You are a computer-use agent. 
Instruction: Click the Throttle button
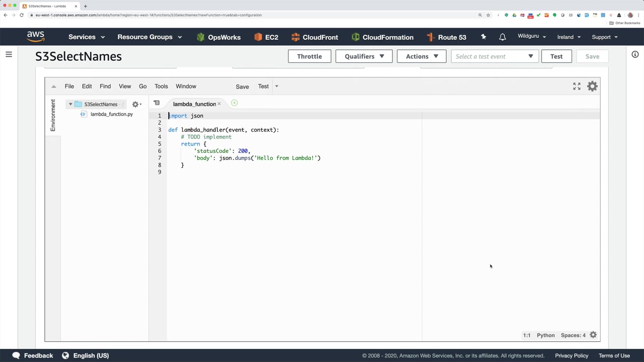[309, 56]
